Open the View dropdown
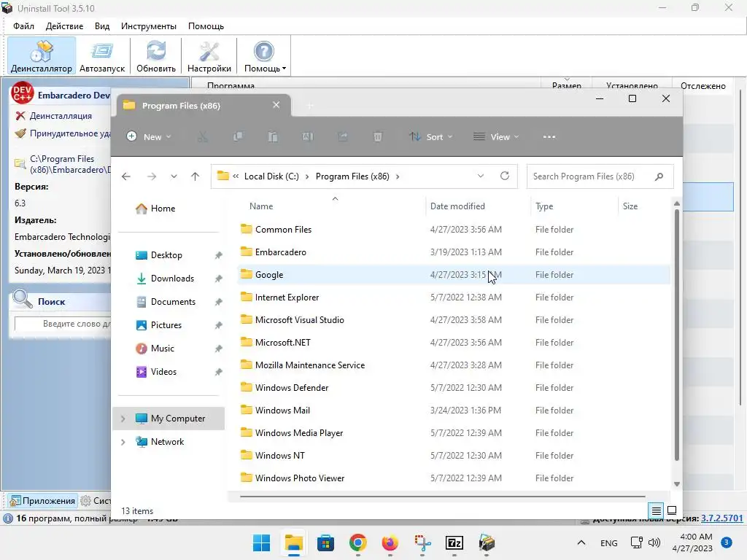Viewport: 747px width, 560px height. pos(496,136)
